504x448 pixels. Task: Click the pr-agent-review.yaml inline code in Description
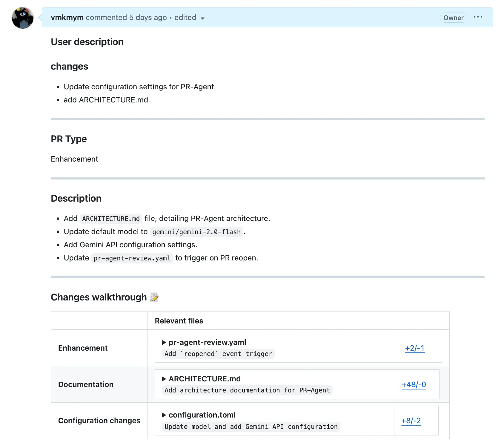[x=132, y=258]
